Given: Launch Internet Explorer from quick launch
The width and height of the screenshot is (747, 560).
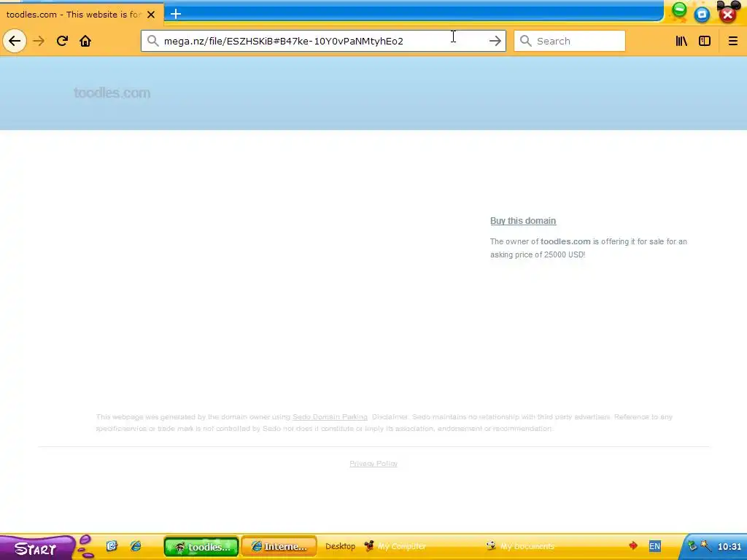Looking at the screenshot, I should [x=136, y=546].
